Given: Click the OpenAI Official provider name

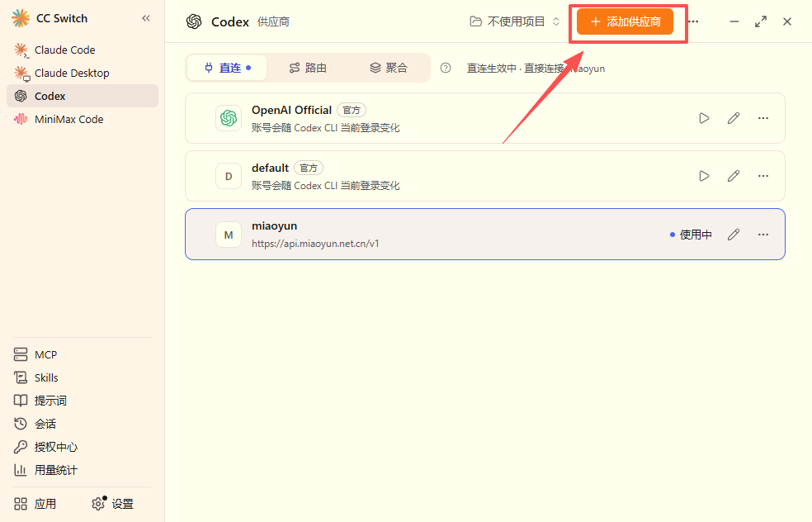Looking at the screenshot, I should 291,110.
